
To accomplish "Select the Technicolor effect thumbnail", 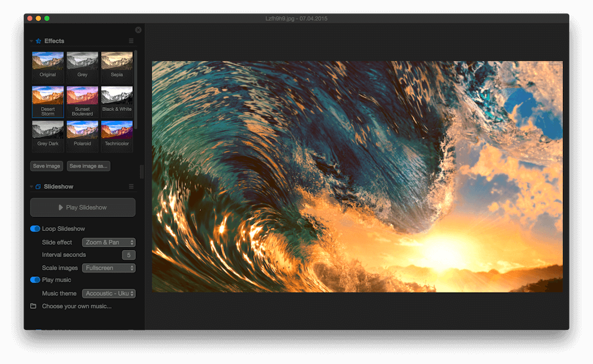I will 116,133.
